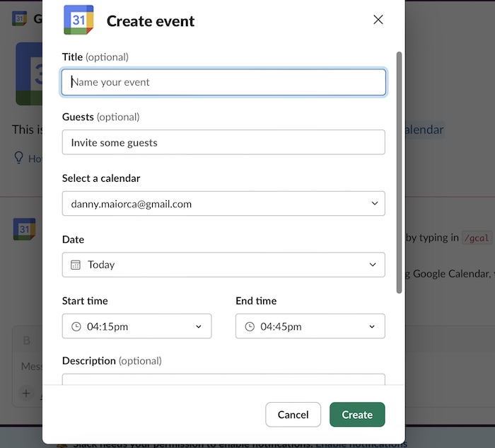This screenshot has height=448, width=495.
Task: Open the Select a calendar dropdown
Action: (x=223, y=203)
